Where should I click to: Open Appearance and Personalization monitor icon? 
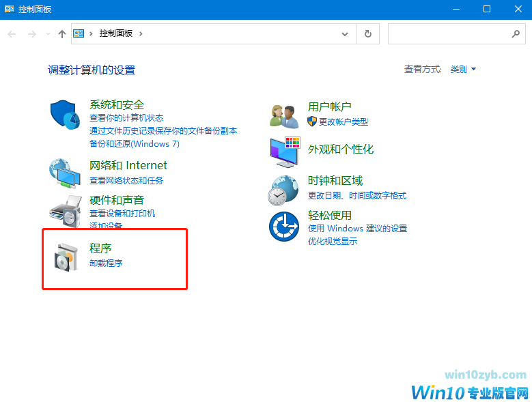pyautogui.click(x=284, y=152)
